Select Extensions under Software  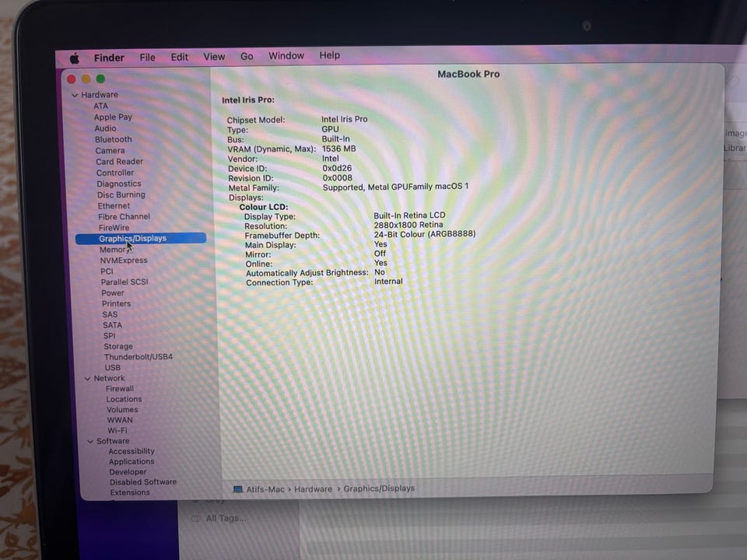coord(130,493)
